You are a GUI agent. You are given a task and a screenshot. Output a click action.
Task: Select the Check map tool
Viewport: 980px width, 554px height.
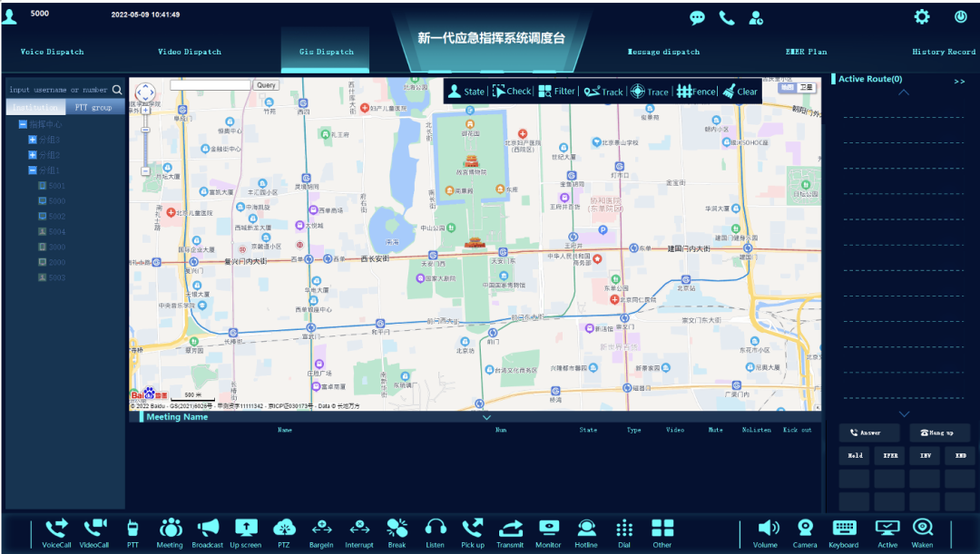coord(512,92)
